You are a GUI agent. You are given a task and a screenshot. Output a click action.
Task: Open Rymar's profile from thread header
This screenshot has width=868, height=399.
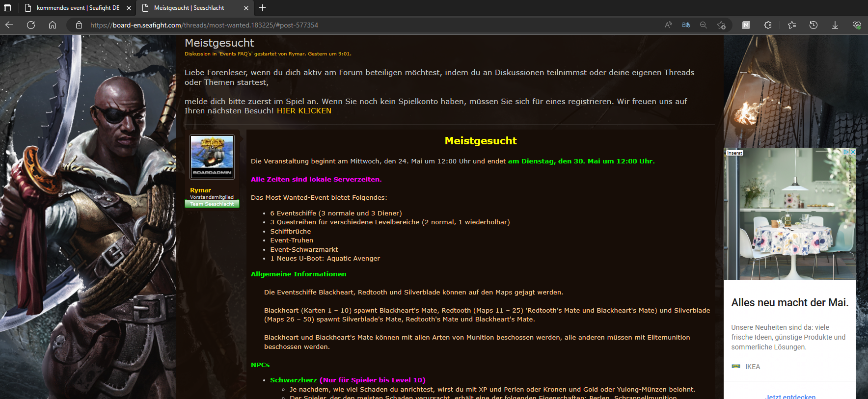coord(297,54)
